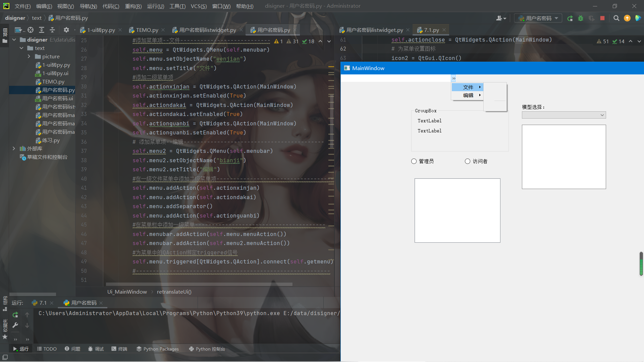Open the 编辑 submenu in MainWindow popup
Image resolution: width=644 pixels, height=362 pixels.
tap(468, 95)
